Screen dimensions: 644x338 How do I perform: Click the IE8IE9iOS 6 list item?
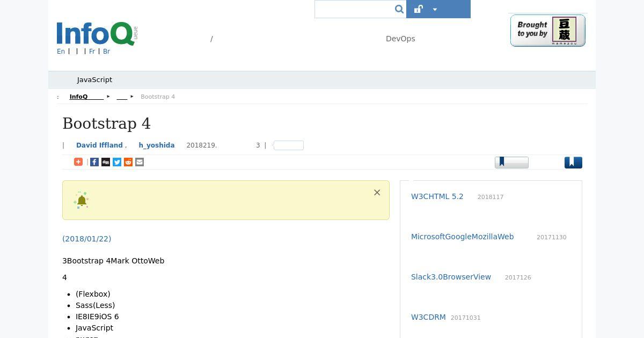97,317
